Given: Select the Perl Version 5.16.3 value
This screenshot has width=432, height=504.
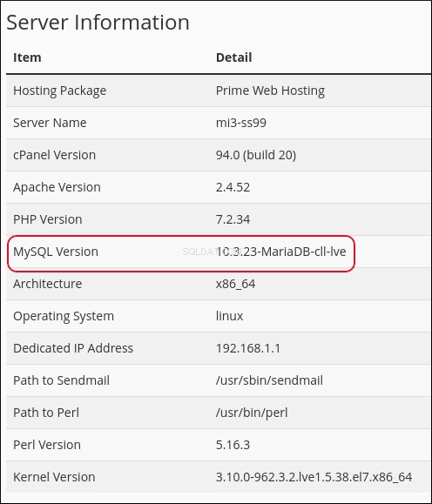Looking at the screenshot, I should [x=233, y=445].
